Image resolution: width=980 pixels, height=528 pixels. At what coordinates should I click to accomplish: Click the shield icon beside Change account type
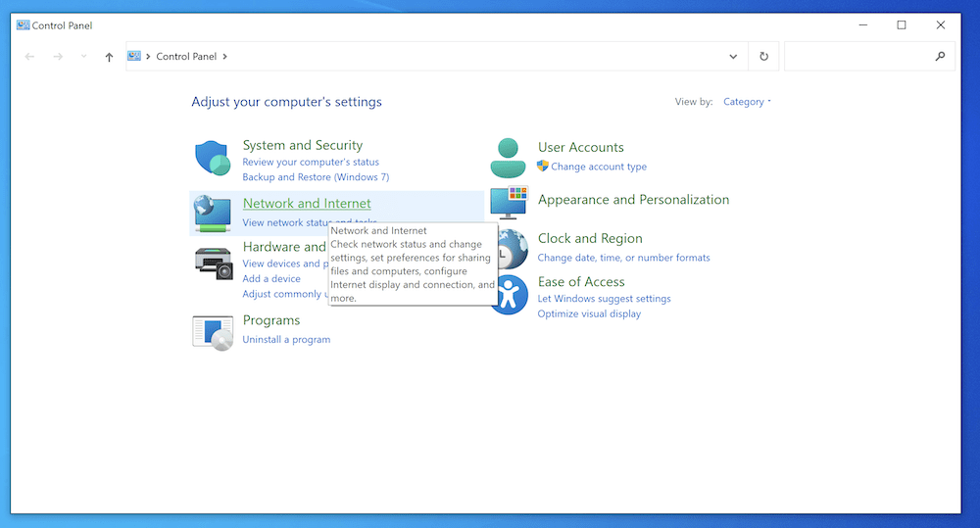[x=543, y=167]
